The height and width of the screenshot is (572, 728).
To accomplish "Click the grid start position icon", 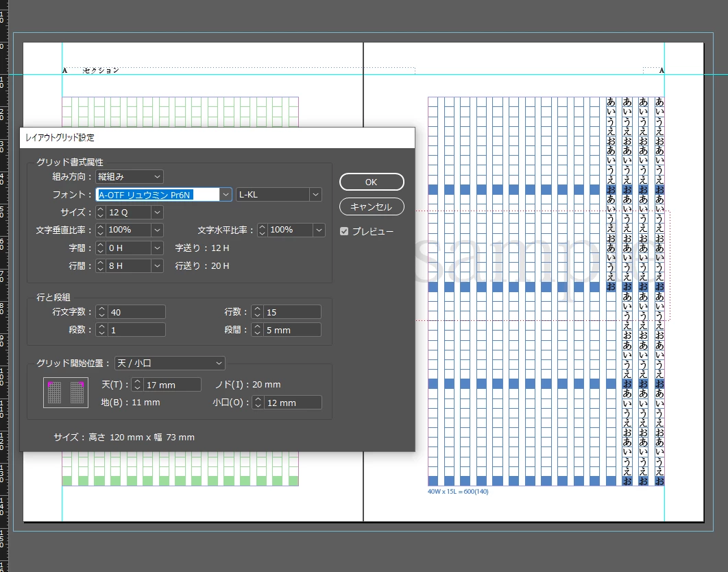I will pos(65,392).
